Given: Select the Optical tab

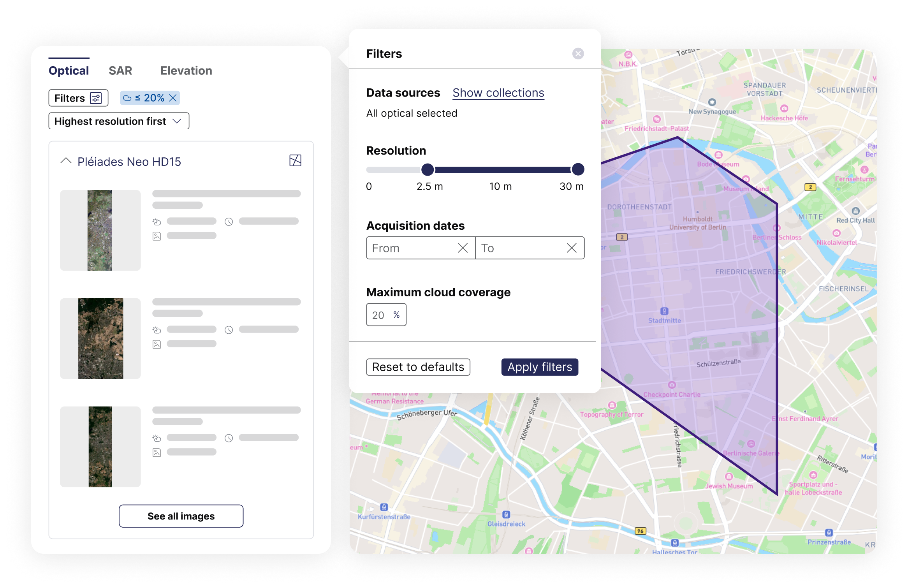Looking at the screenshot, I should [x=69, y=70].
